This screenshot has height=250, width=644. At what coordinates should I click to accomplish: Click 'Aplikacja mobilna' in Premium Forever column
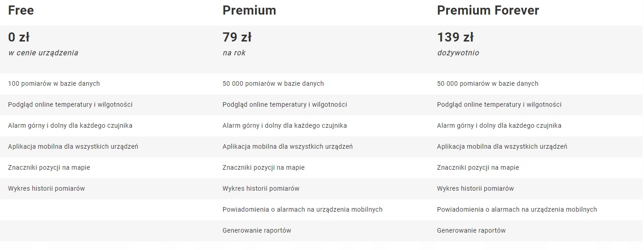pos(502,146)
